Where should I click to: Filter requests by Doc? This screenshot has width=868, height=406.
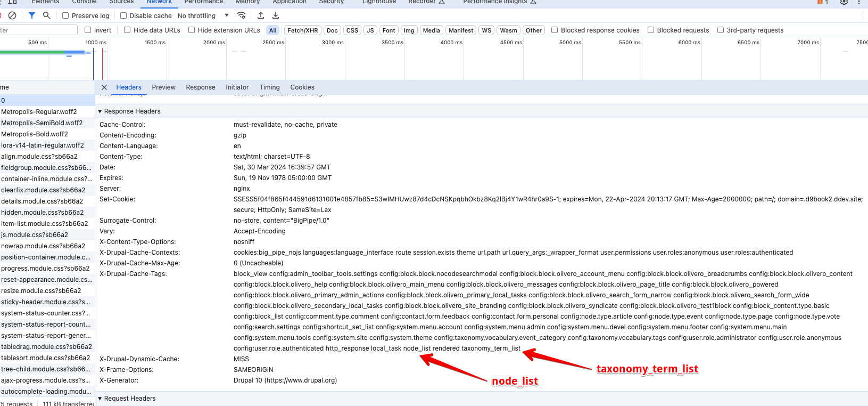[x=332, y=30]
